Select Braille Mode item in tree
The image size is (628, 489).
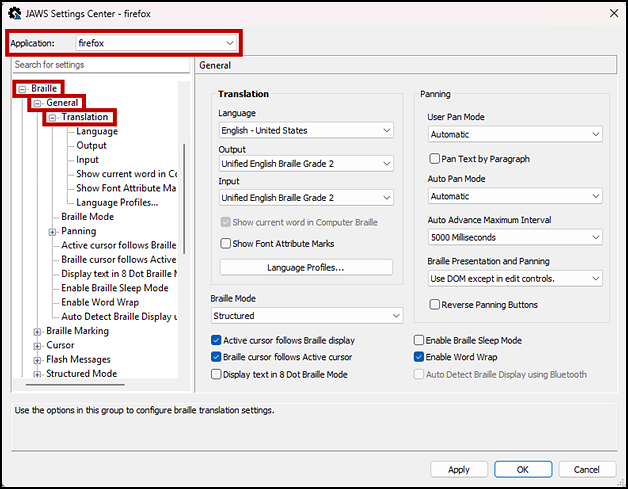click(x=87, y=217)
